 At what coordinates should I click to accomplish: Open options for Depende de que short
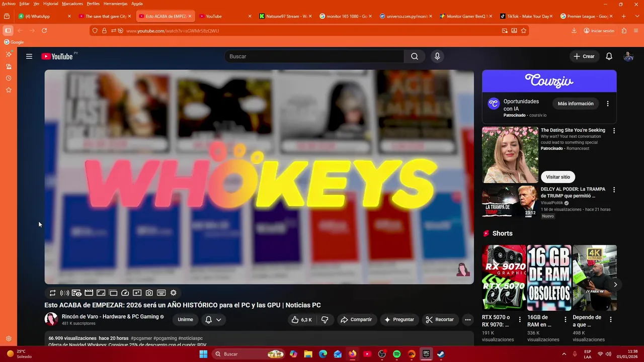coord(611,320)
